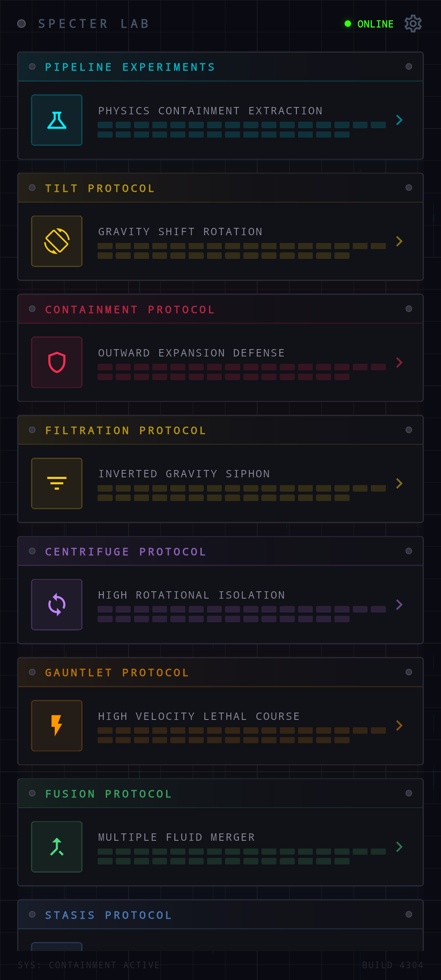Select the Fusion Protocol section header
The height and width of the screenshot is (980, 441).
108,794
